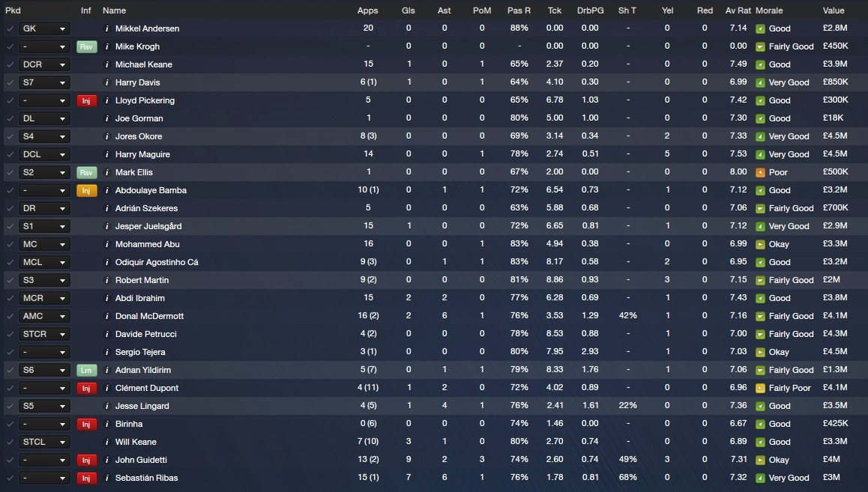This screenshot has height=492, width=868.
Task: Click Mark Ellis's Poor morale icon
Action: tap(760, 172)
